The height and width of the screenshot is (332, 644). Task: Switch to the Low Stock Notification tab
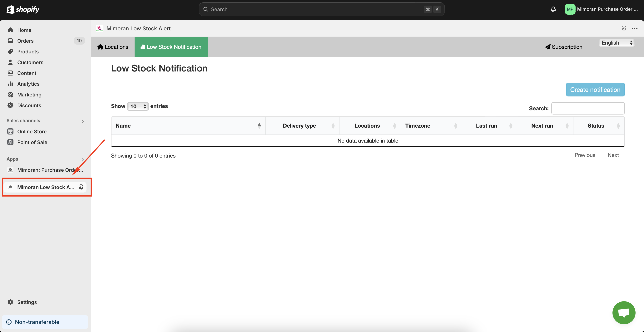pos(171,46)
